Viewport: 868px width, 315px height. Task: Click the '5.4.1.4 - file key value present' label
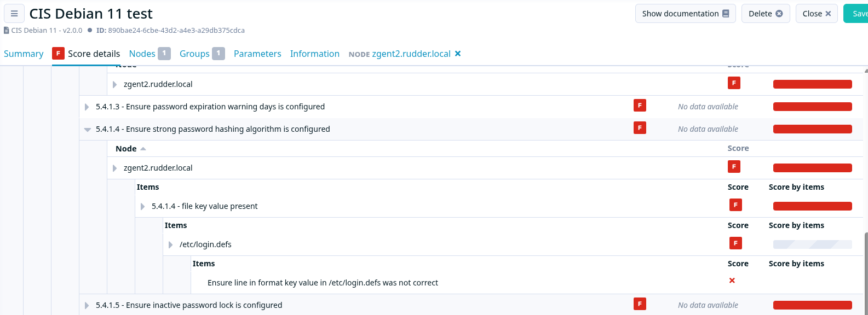[x=204, y=206]
